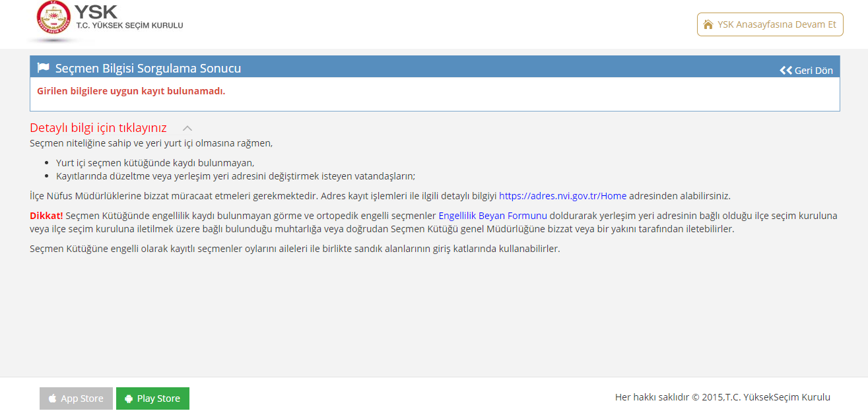Click the green Play Store button
Viewport: 868px width, 413px height.
click(x=152, y=398)
